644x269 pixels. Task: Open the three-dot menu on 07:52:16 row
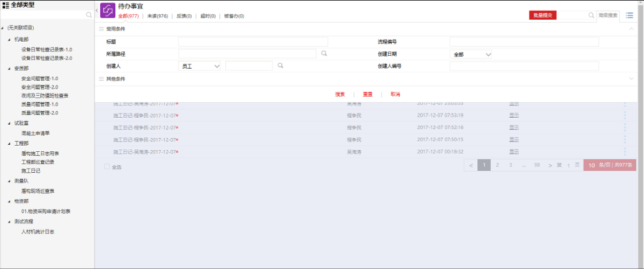tap(625, 128)
